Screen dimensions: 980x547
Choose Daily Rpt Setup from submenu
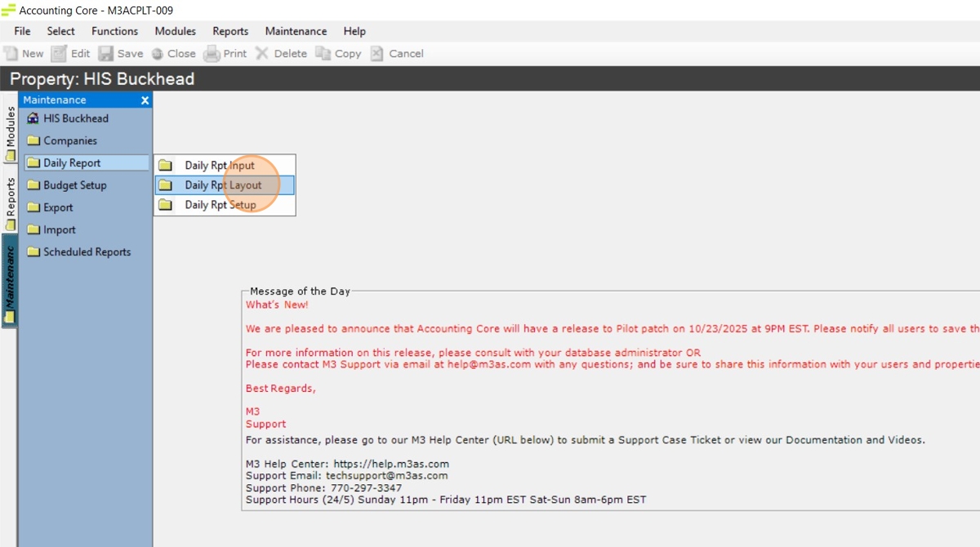pos(220,205)
